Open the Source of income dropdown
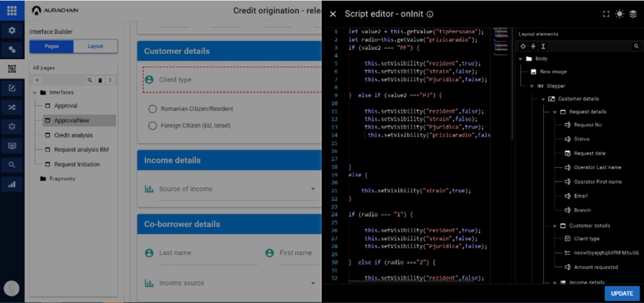 click(313, 189)
